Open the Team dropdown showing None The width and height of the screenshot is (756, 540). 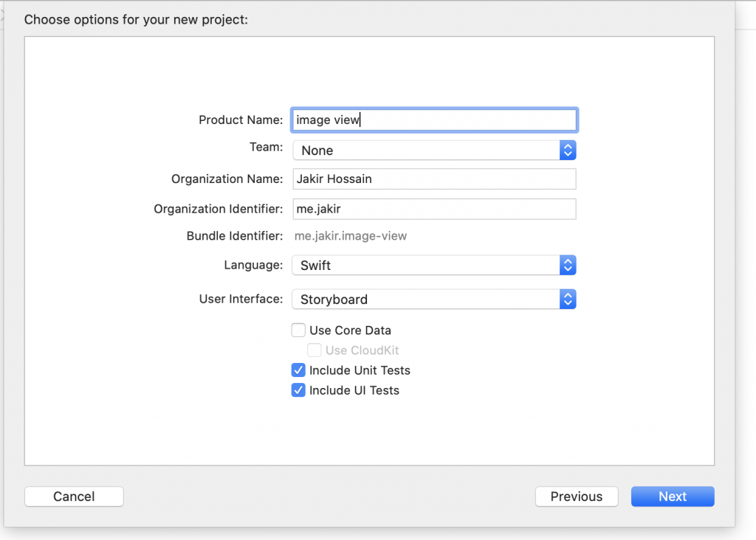[434, 150]
